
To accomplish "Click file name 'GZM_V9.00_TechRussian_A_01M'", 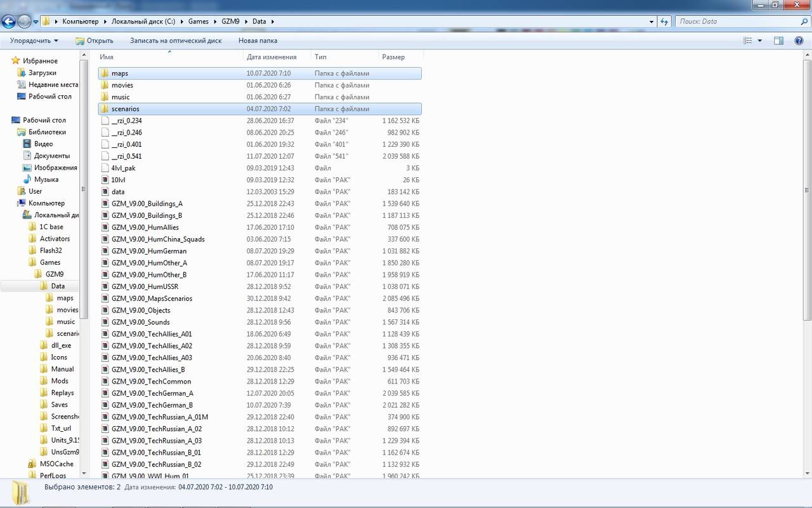I will (160, 417).
